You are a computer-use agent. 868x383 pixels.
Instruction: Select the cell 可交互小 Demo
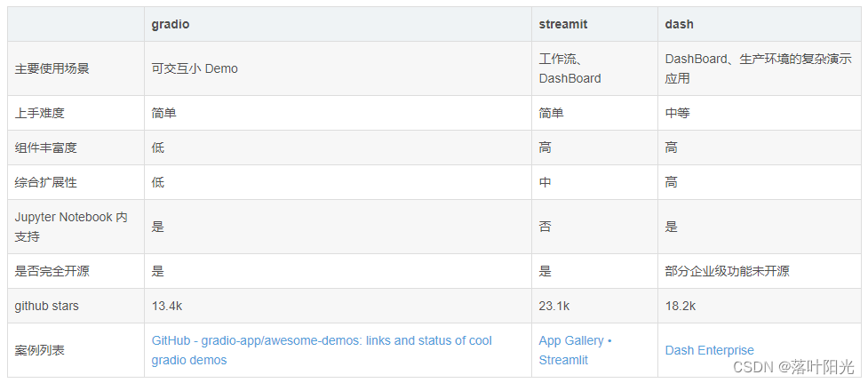tap(195, 68)
